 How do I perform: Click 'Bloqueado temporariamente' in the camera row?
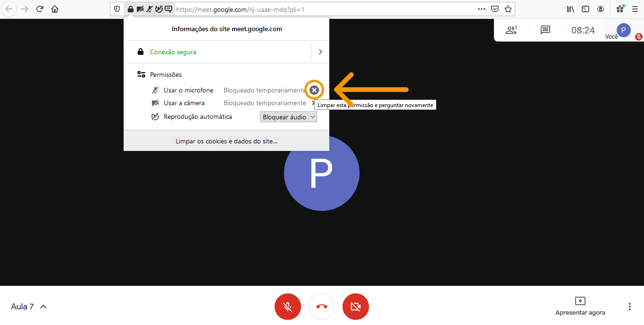pyautogui.click(x=265, y=103)
